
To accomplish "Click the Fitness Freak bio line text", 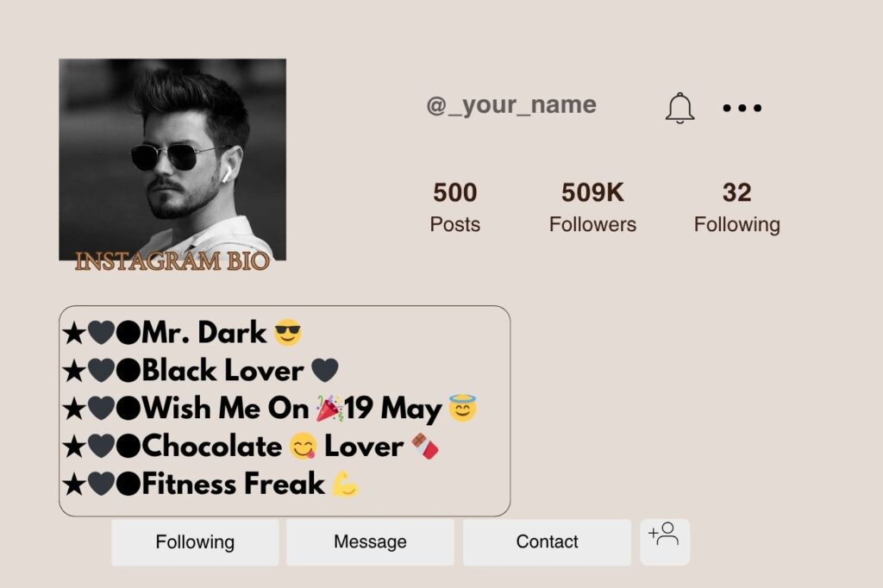I will tap(233, 484).
